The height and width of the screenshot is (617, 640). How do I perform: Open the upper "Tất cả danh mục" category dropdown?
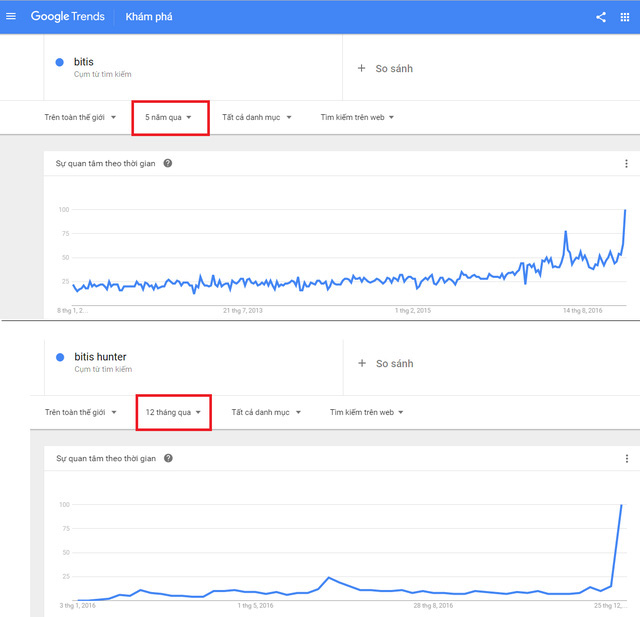257,118
